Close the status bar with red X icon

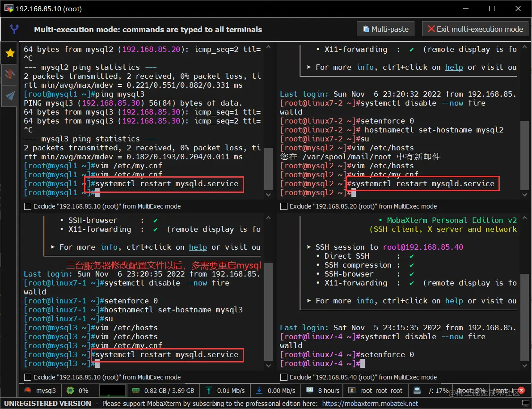tap(522, 390)
